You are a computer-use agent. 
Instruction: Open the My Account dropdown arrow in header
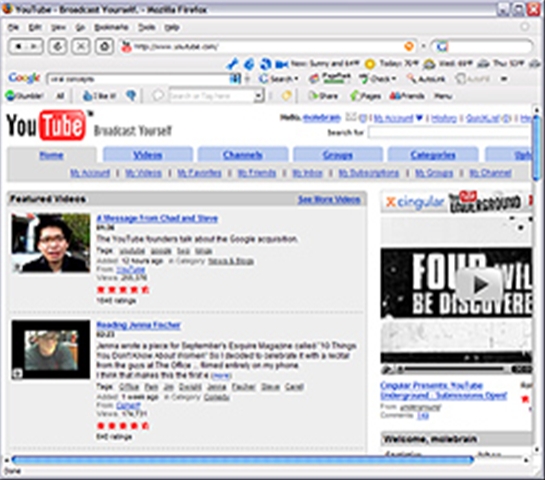click(x=419, y=118)
